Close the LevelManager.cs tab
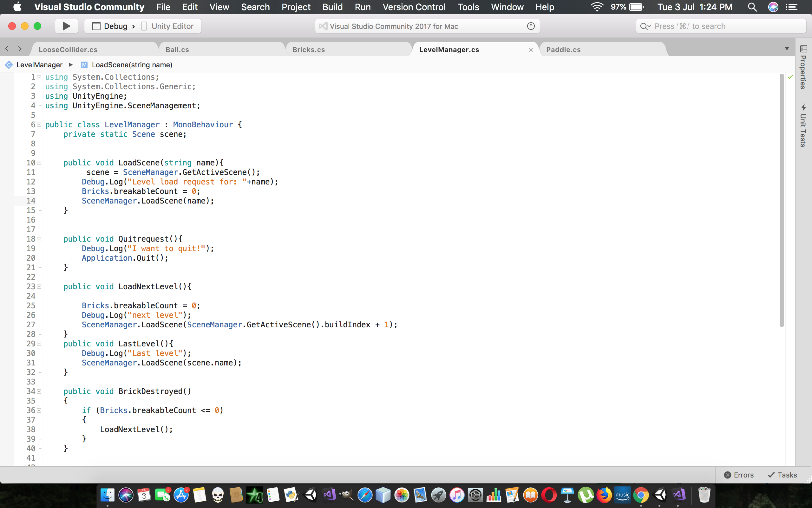The width and height of the screenshot is (812, 508). click(531, 50)
